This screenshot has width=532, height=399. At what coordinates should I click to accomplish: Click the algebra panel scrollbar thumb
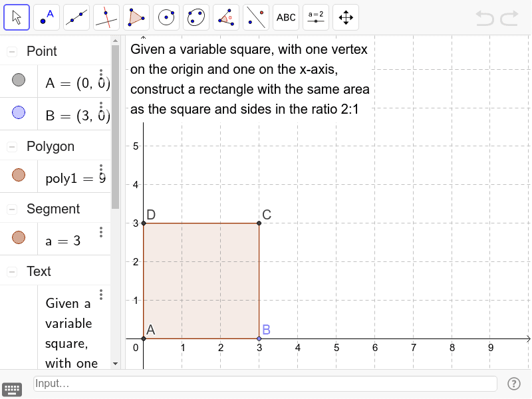[x=115, y=127]
